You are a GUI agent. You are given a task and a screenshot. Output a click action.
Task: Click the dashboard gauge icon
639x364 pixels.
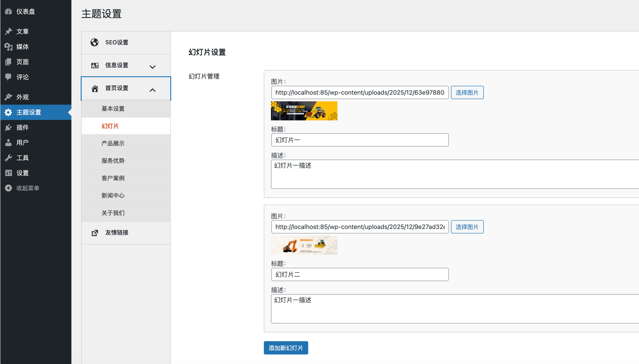(x=8, y=11)
